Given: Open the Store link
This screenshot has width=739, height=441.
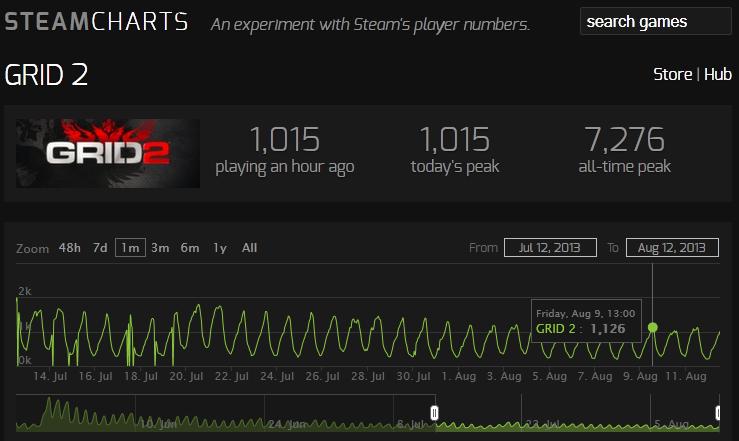Looking at the screenshot, I should pyautogui.click(x=673, y=74).
